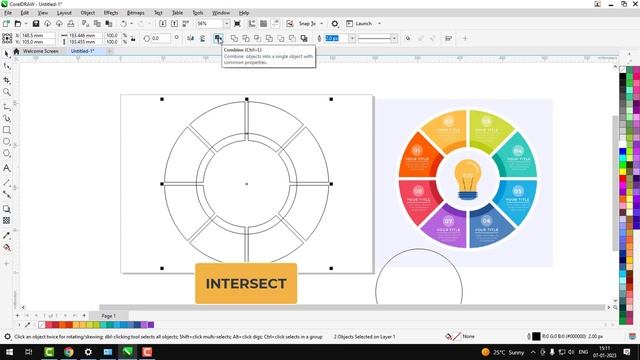This screenshot has width=640, height=360.
Task: Select the Crop tool
Action: 7,80
